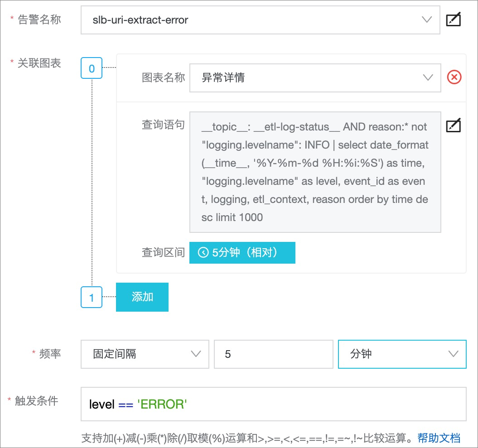Click the trigger condition field level == 'ERROR'
This screenshot has width=478, height=448.
coord(274,404)
